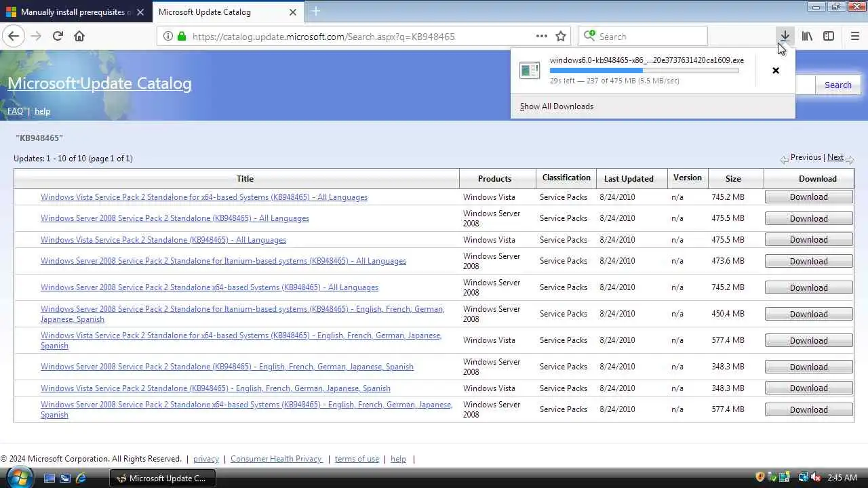Click Show Desktop in quick launch
This screenshot has width=868, height=488.
pos(49,478)
